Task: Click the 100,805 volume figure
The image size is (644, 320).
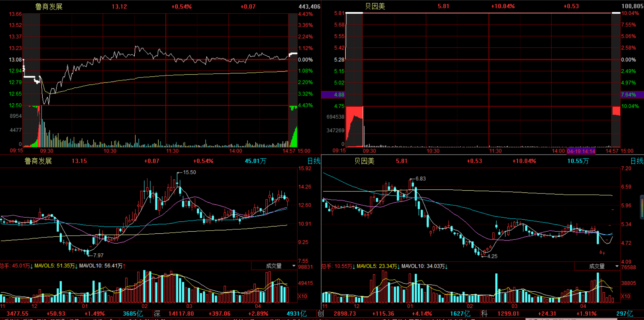Action: [632, 6]
